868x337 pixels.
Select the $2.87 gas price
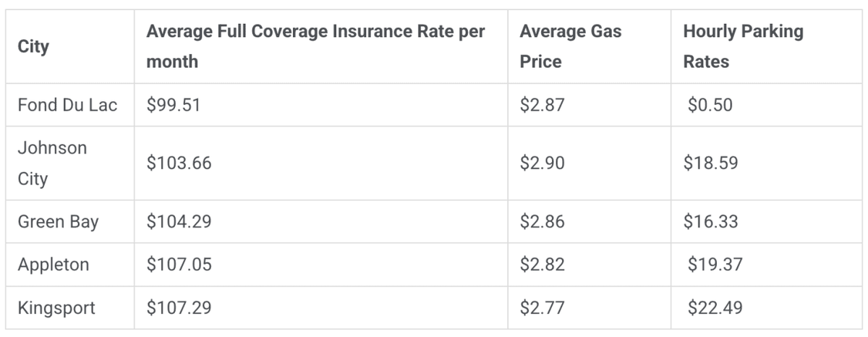tap(542, 105)
